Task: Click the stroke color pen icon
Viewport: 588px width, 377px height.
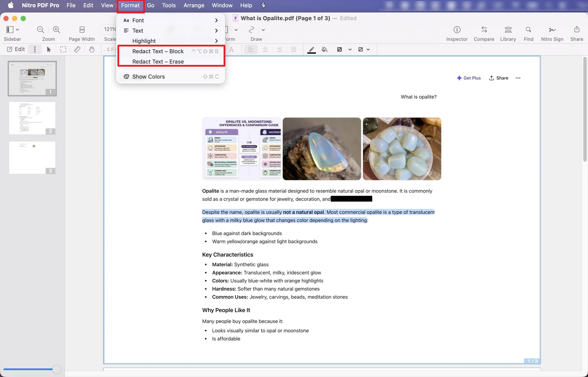Action: 311,50
